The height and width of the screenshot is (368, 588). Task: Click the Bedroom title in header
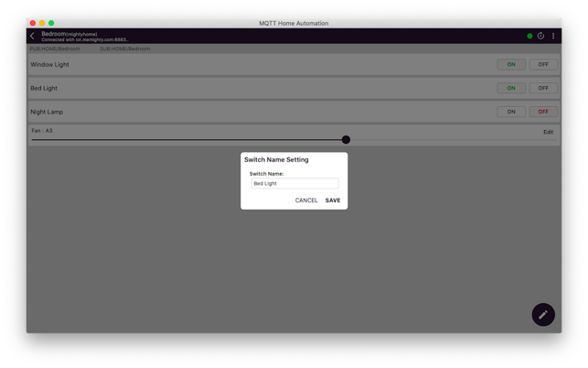54,34
